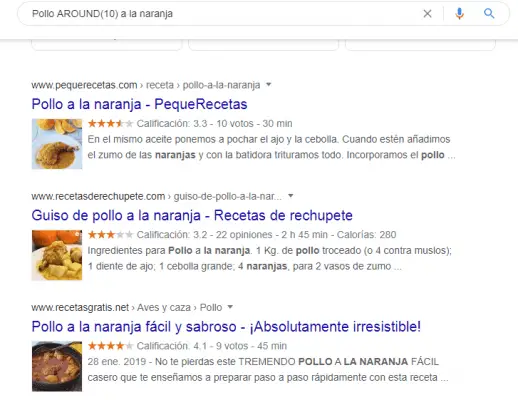Click inside the search query text field
The image size is (518, 400).
point(223,14)
